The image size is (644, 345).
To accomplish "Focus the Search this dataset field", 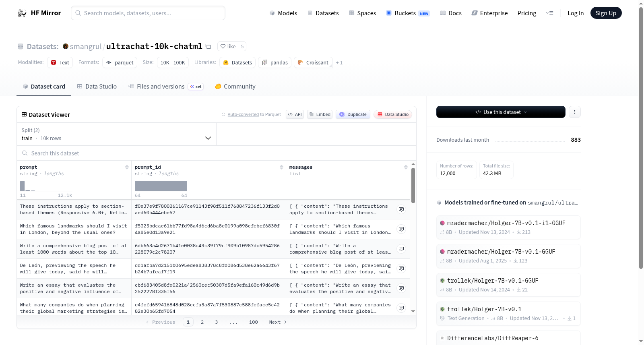I will 217,153.
